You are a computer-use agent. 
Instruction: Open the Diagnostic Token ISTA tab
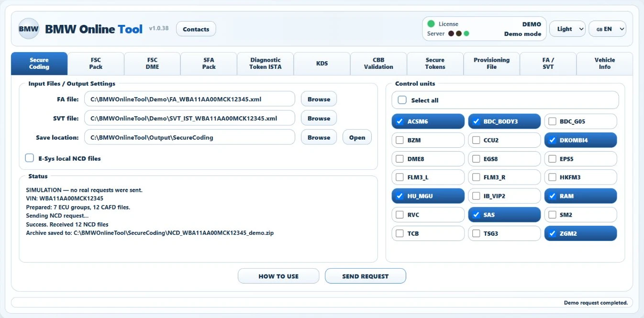(x=266, y=64)
